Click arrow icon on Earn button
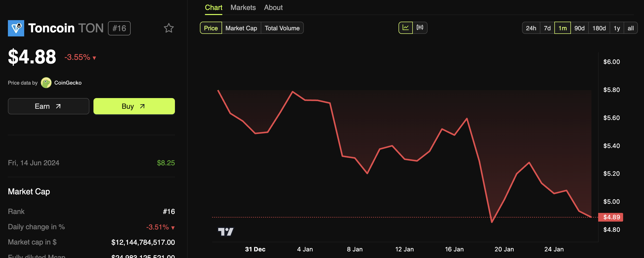 pos(58,106)
